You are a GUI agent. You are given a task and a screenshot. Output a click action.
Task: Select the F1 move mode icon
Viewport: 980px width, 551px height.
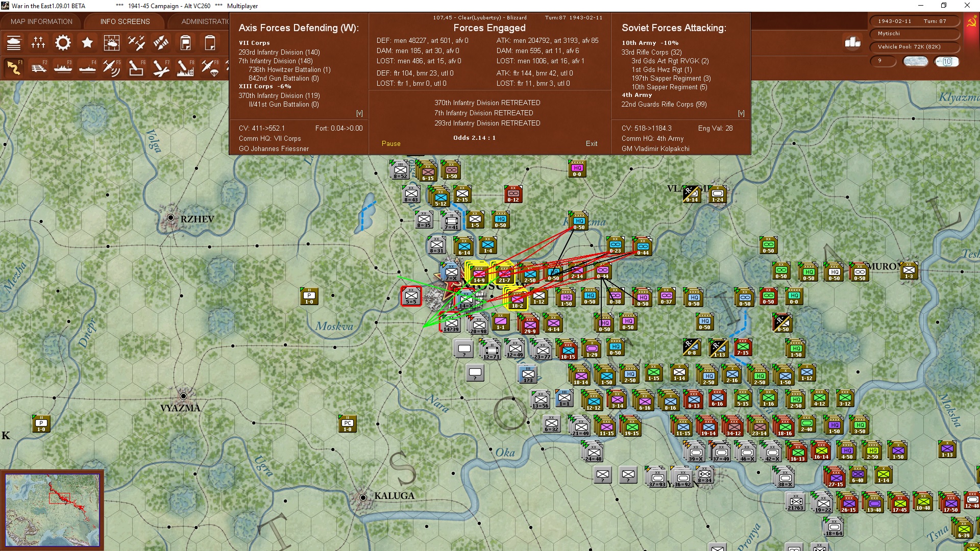14,67
